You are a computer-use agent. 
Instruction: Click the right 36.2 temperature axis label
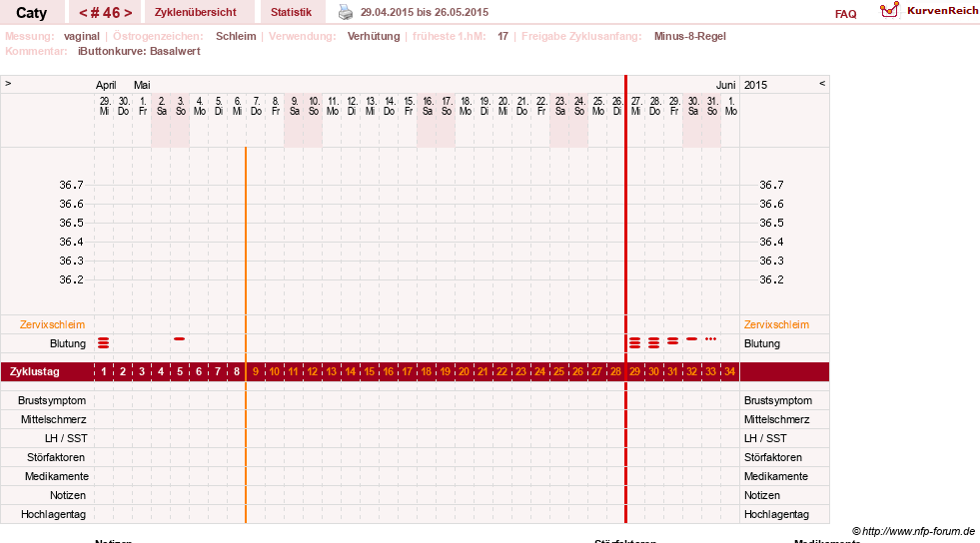pos(771,279)
